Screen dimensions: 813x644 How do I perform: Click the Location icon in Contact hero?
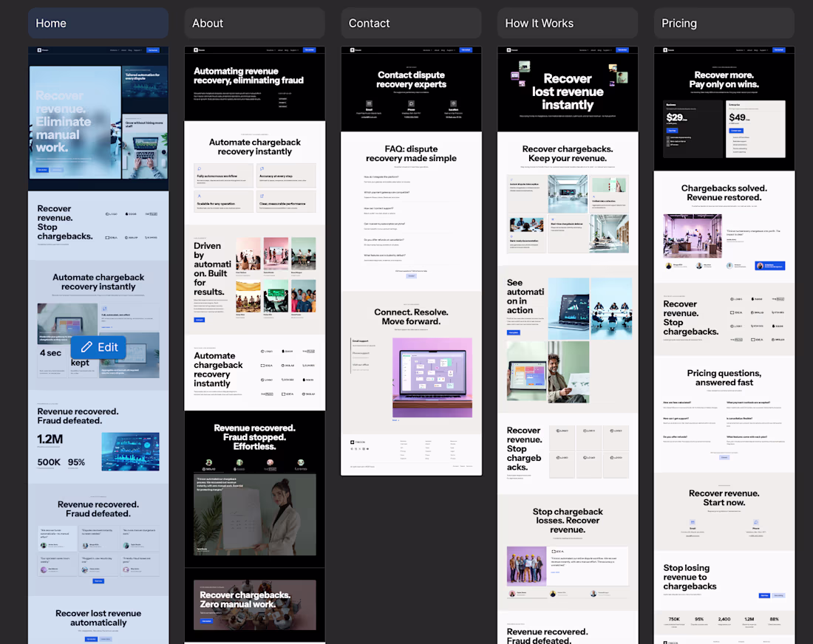453,103
